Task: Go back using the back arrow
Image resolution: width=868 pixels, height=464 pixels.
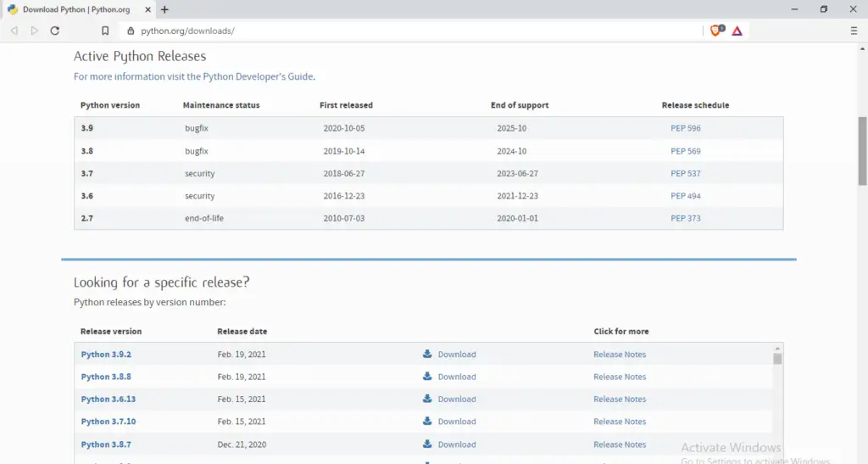Action: [14, 31]
